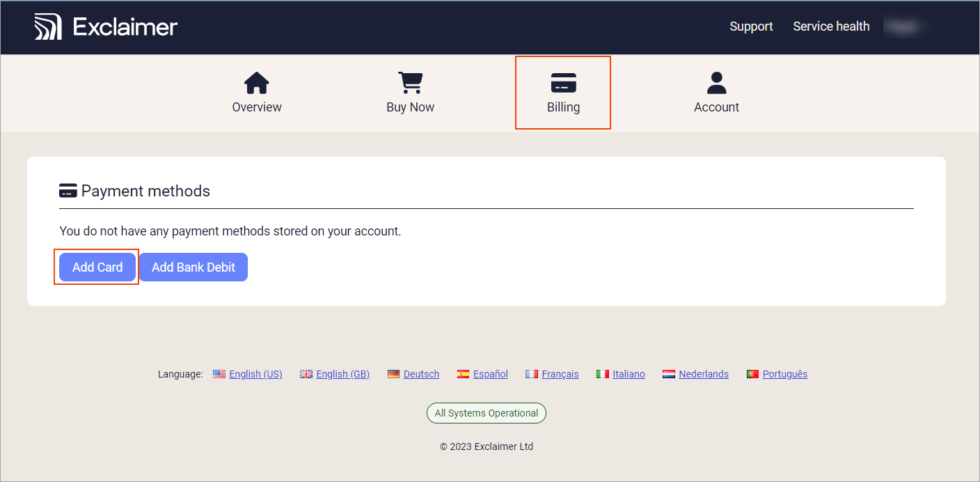Open the Service health link
980x482 pixels.
(x=831, y=26)
